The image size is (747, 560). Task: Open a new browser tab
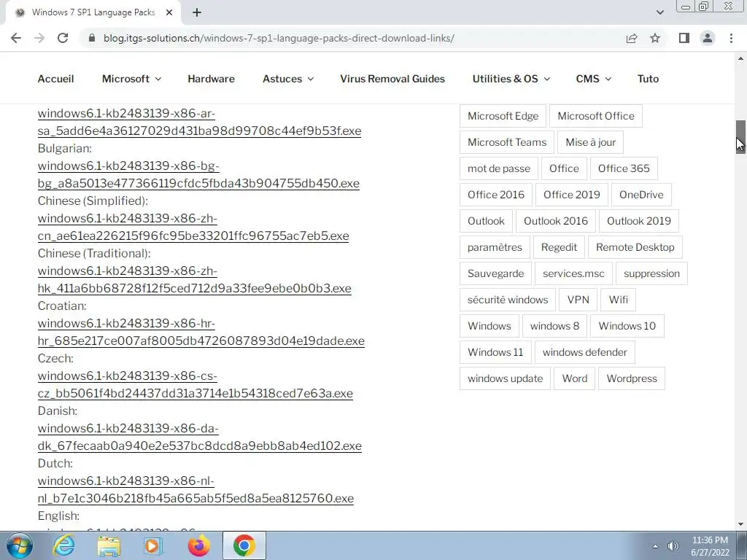197,13
